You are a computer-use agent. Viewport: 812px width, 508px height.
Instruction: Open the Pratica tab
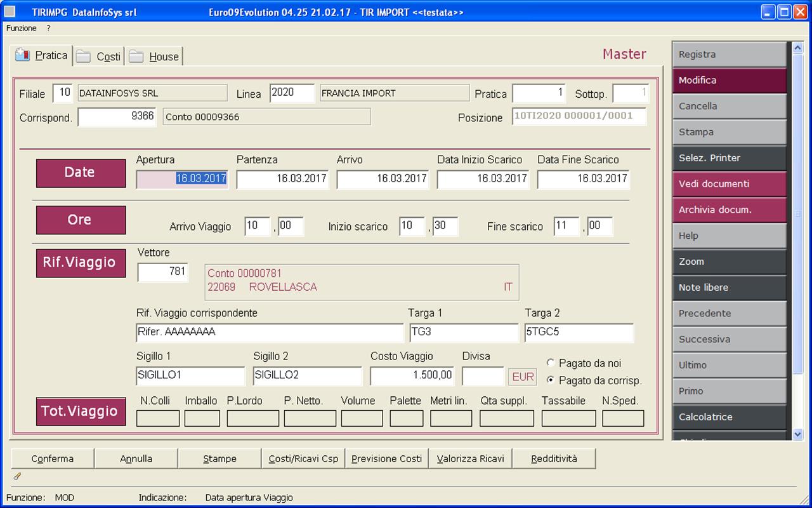(42, 56)
